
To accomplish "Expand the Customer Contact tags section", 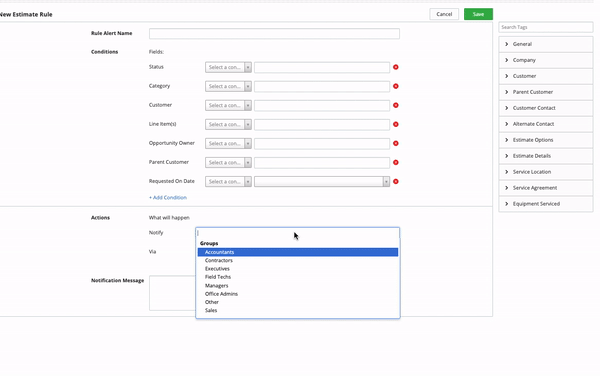I will (546, 108).
